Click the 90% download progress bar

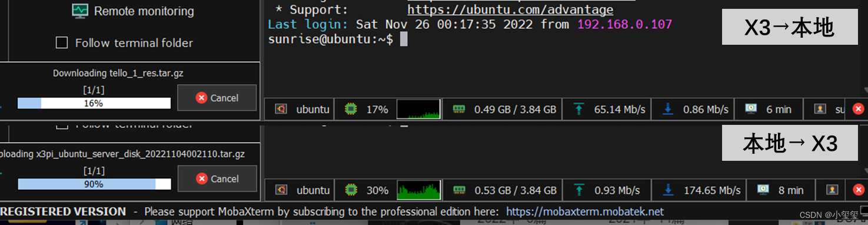(94, 184)
